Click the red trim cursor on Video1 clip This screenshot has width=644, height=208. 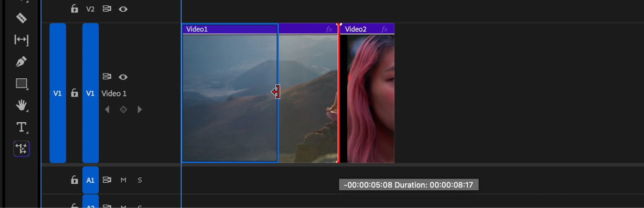click(276, 92)
